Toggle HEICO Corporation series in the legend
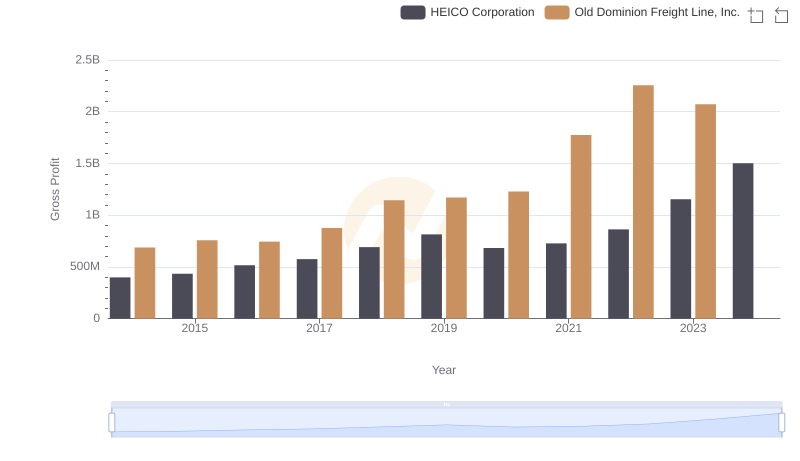The width and height of the screenshot is (800, 461). tap(467, 12)
